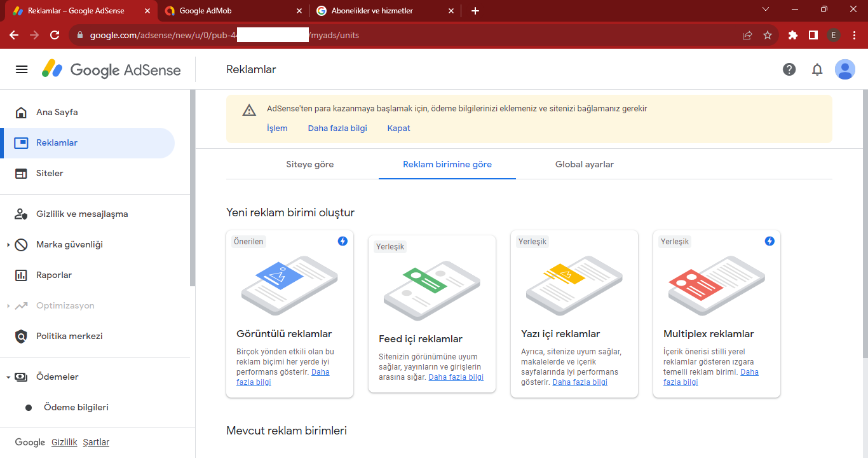Click the Reklamlar page title in the header
The image size is (868, 458).
coord(251,69)
